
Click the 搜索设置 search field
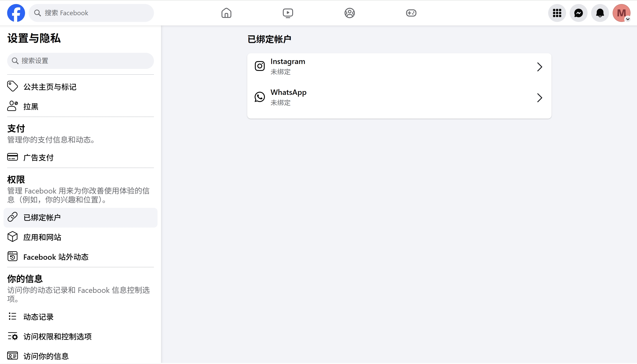coord(80,60)
